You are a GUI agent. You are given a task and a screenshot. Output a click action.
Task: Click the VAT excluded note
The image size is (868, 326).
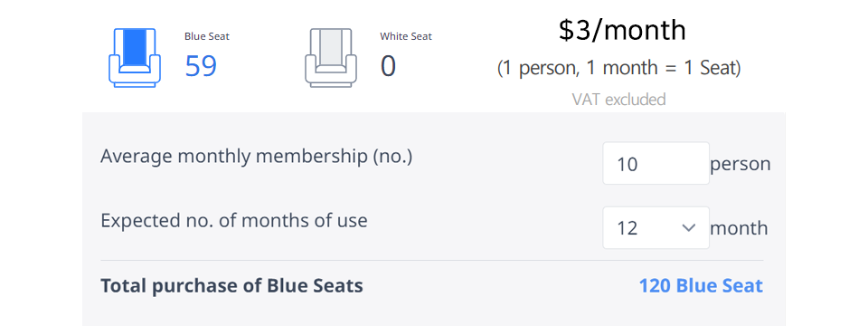pyautogui.click(x=618, y=100)
